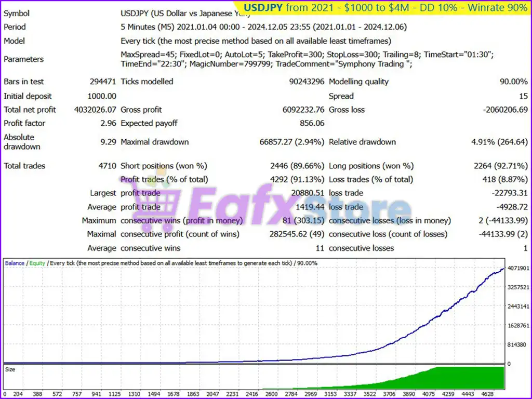Viewport: 532px width, 399px height.
Task: Select the deposit value "1000.00"
Action: (102, 96)
